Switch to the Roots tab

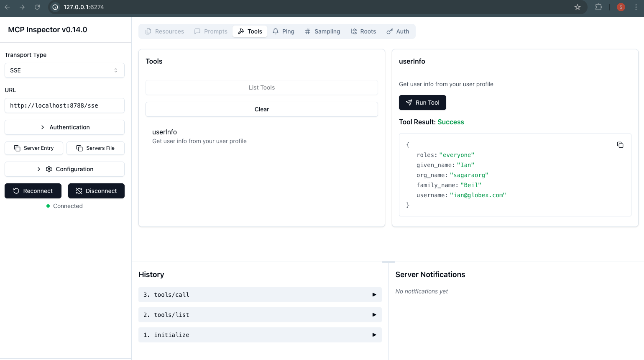(363, 31)
